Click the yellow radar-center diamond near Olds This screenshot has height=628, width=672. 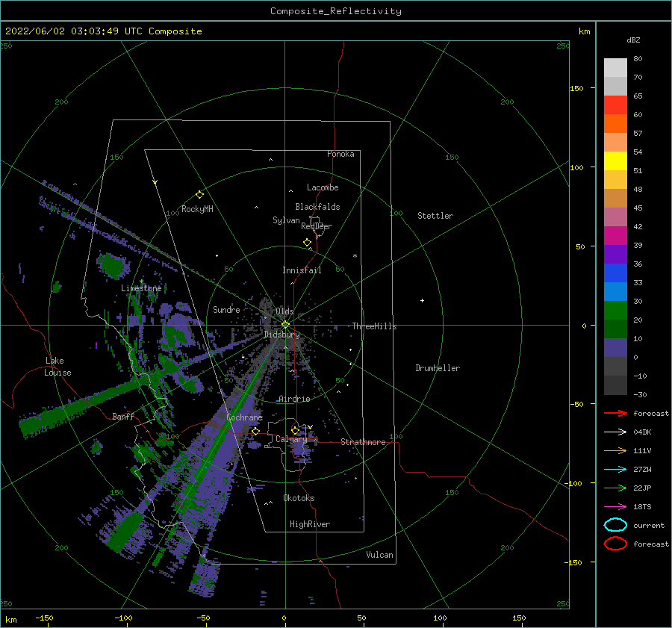tap(285, 325)
